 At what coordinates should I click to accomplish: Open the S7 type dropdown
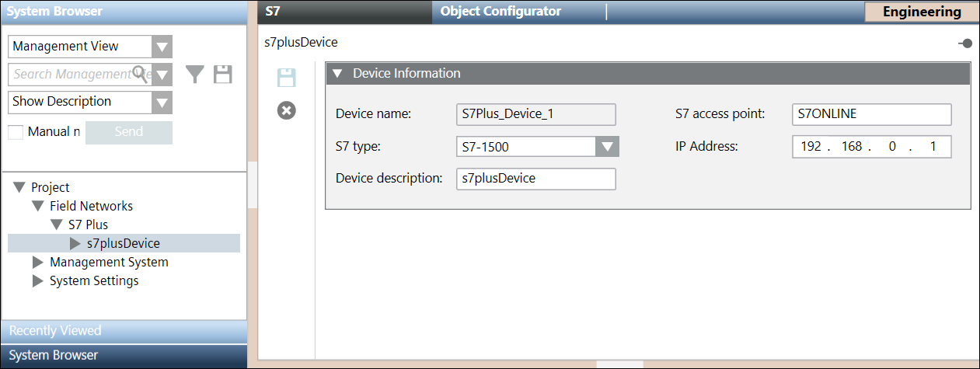(606, 147)
